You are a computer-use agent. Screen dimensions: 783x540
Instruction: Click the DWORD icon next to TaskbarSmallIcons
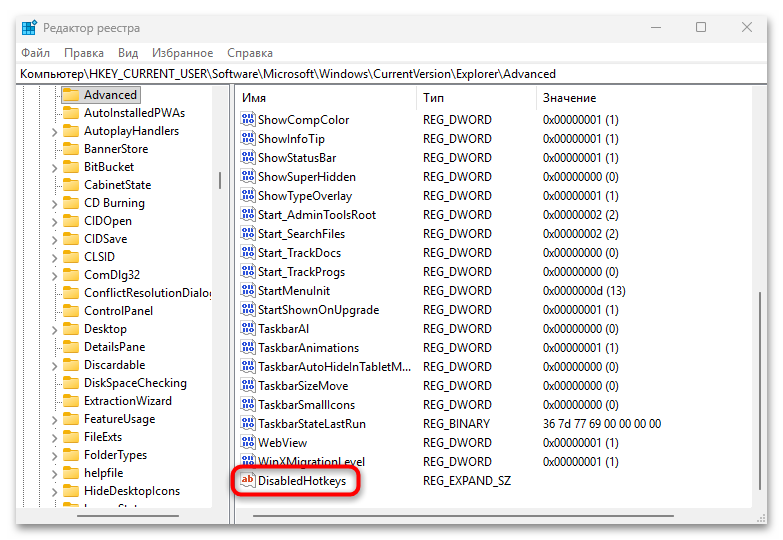248,404
